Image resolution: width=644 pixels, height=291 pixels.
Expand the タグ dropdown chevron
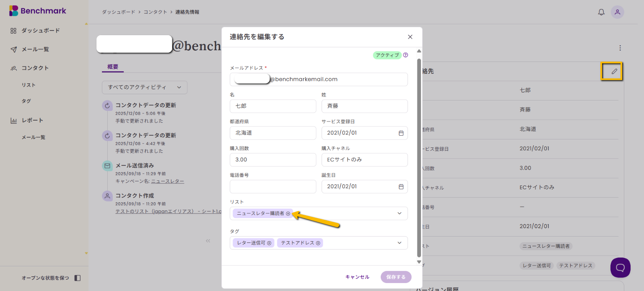click(399, 243)
